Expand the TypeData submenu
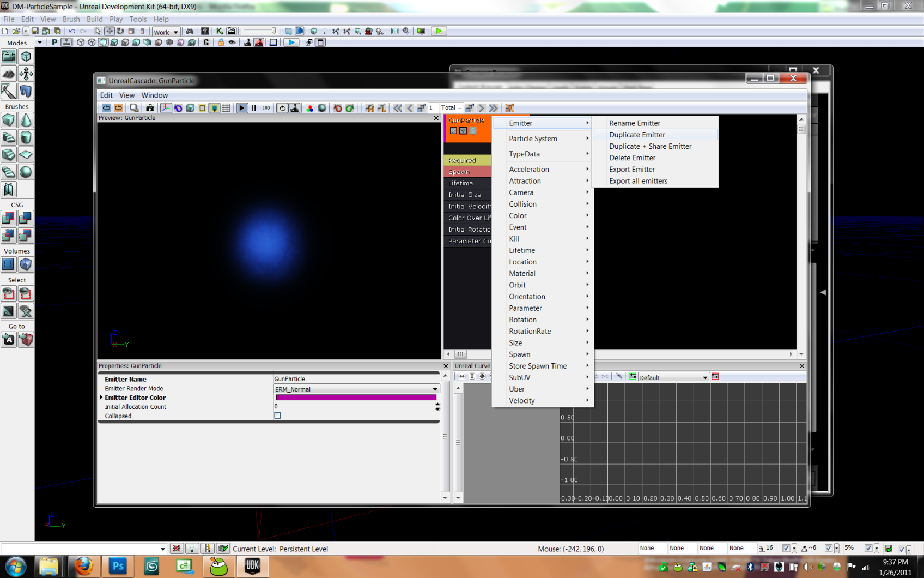The width and height of the screenshot is (924, 578). point(543,154)
